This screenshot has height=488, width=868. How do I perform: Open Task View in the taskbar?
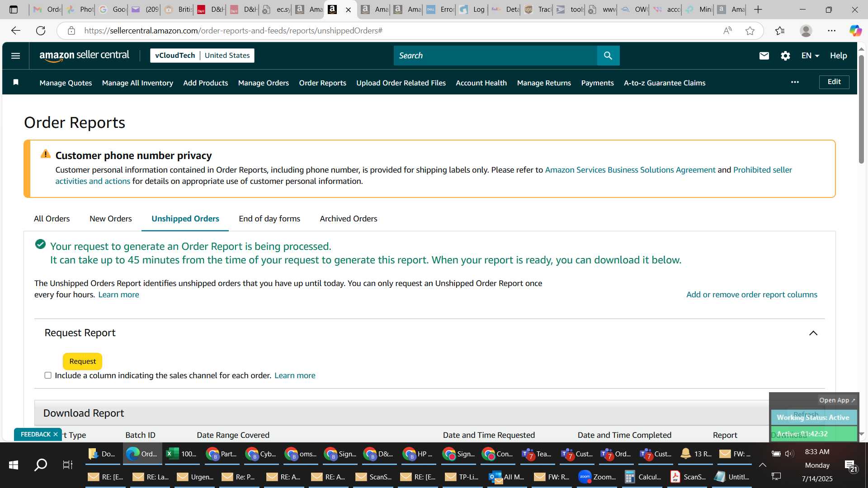(68, 465)
